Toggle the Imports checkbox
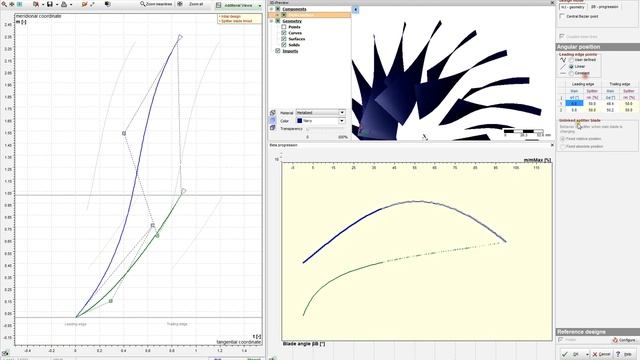 (x=278, y=51)
